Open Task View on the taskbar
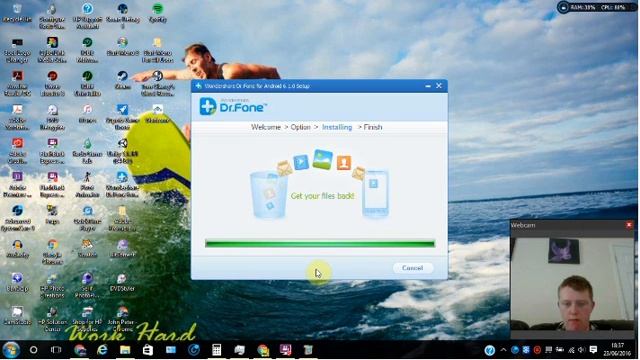Image resolution: width=640 pixels, height=360 pixels. click(x=56, y=350)
